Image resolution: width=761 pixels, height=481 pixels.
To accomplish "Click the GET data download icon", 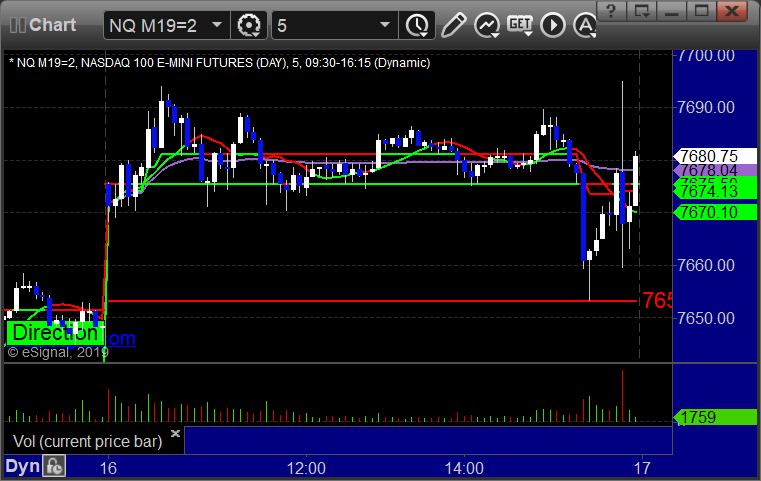I will click(x=520, y=25).
